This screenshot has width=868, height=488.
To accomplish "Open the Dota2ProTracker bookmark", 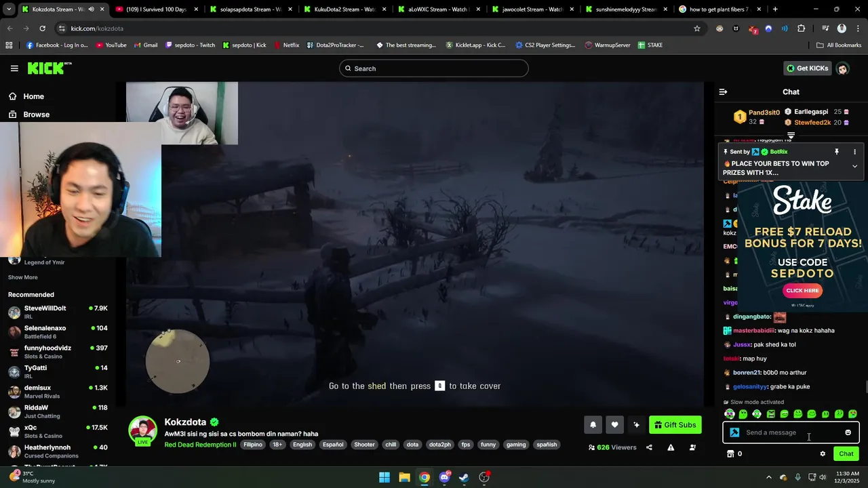I will (x=335, y=45).
